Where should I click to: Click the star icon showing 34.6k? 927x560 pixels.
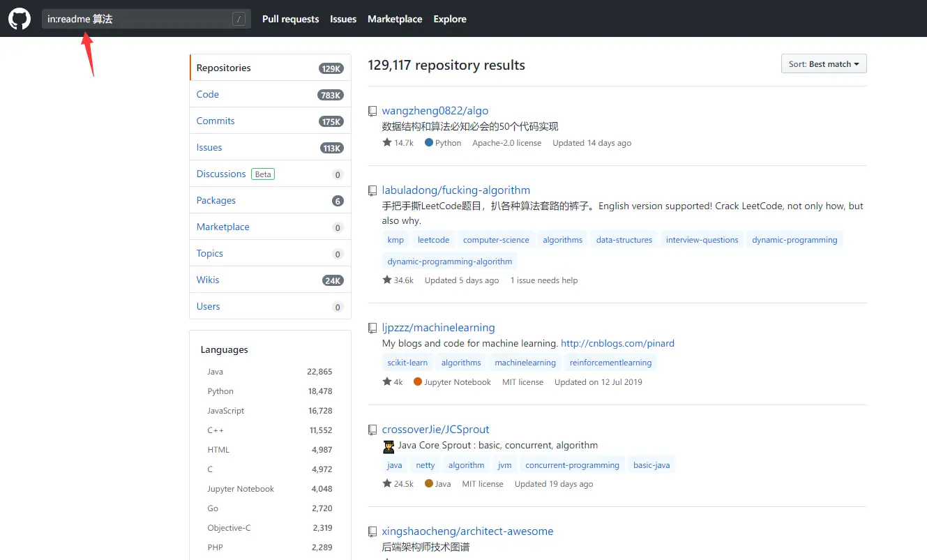coord(387,280)
